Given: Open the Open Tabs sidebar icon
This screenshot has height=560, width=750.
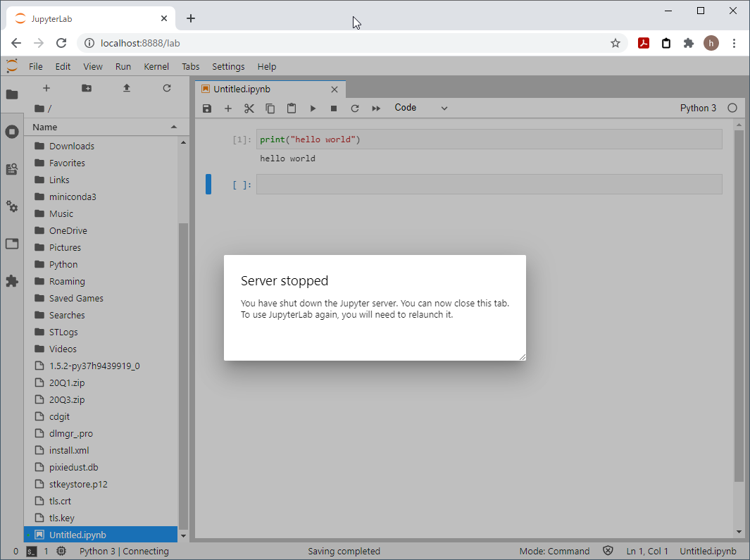Looking at the screenshot, I should click(x=12, y=244).
